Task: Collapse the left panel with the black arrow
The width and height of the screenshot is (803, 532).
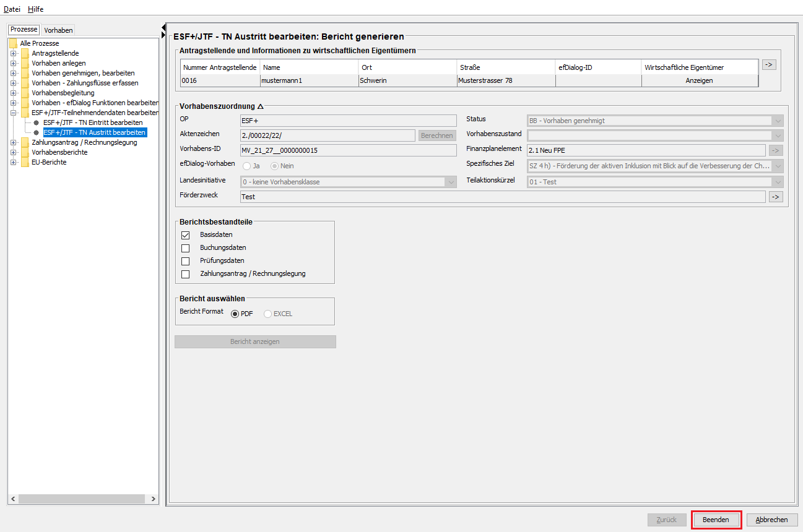Action: pyautogui.click(x=163, y=27)
